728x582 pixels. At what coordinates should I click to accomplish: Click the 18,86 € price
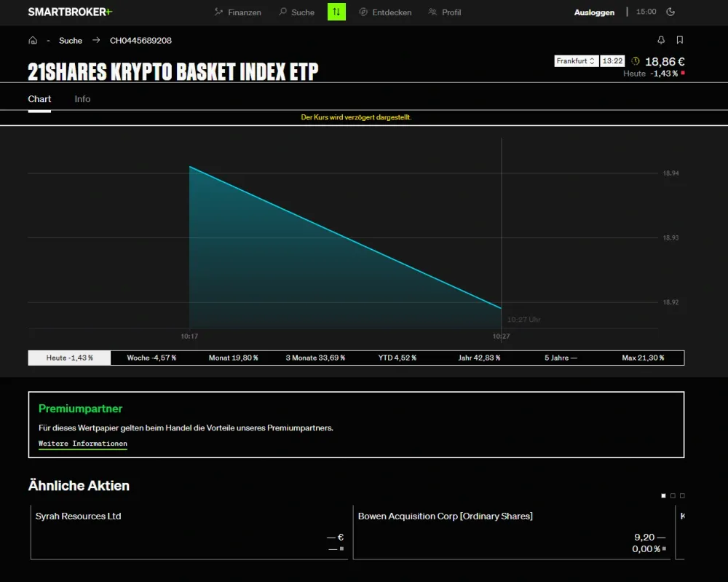[x=665, y=61]
